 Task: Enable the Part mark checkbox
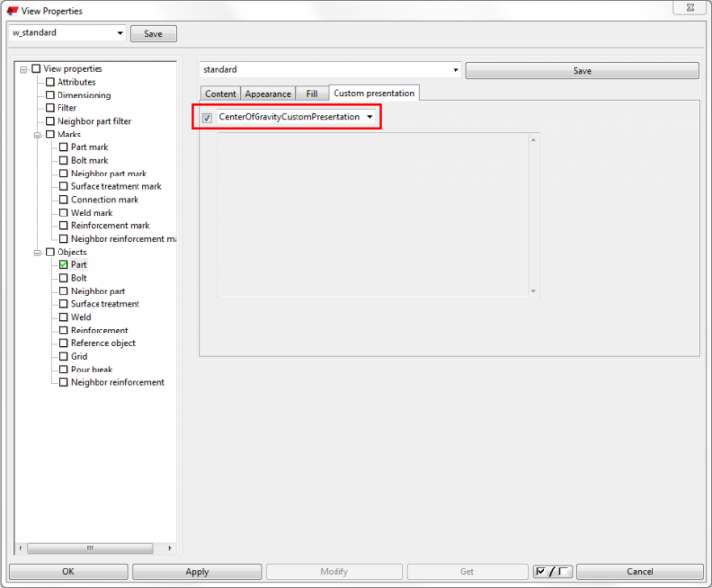click(x=64, y=147)
